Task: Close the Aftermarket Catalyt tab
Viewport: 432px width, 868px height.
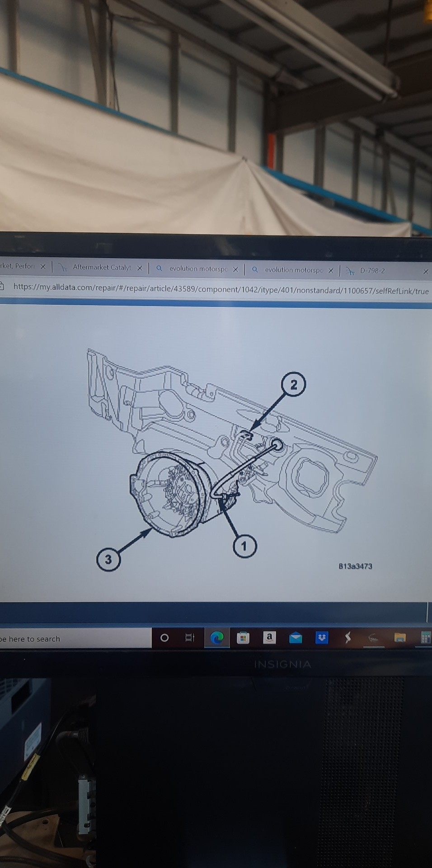Action: [140, 268]
